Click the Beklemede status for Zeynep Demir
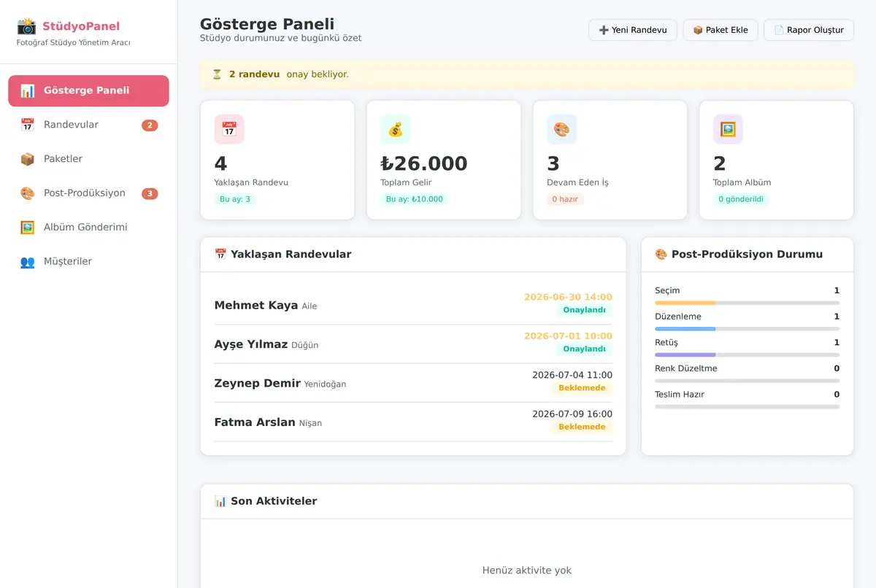This screenshot has height=588, width=876. point(582,388)
